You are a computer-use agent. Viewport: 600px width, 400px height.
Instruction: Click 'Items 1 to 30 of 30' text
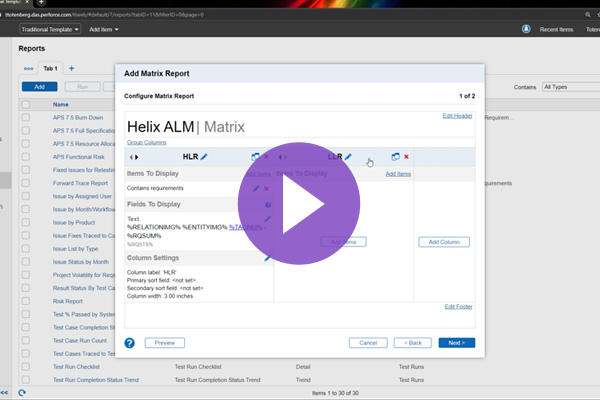point(335,393)
